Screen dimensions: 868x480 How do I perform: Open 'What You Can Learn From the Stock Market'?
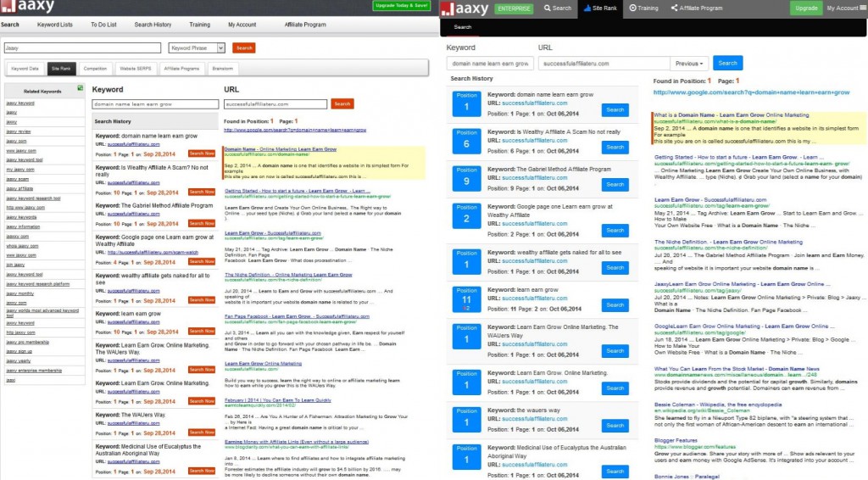[x=737, y=369]
